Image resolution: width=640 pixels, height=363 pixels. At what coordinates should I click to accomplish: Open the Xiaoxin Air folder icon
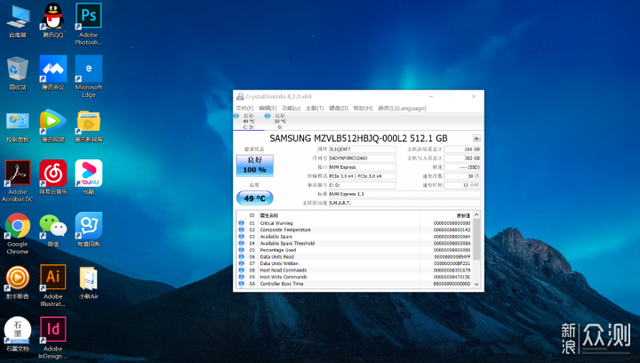(x=89, y=278)
